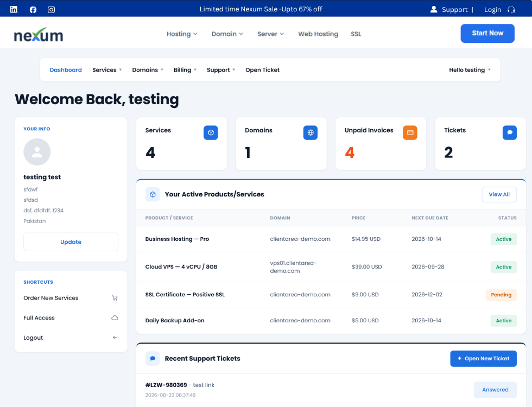
Task: Open the LinkedIn social icon
Action: (14, 9)
